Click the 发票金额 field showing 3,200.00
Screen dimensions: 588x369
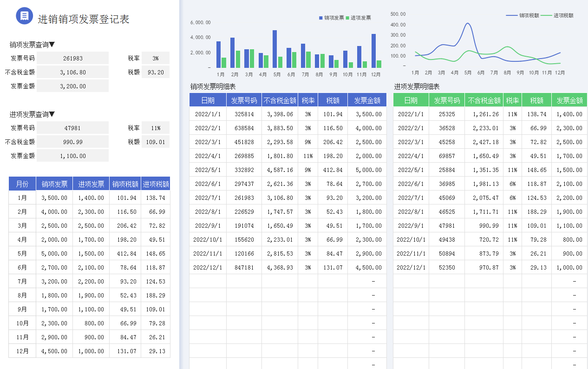click(72, 86)
